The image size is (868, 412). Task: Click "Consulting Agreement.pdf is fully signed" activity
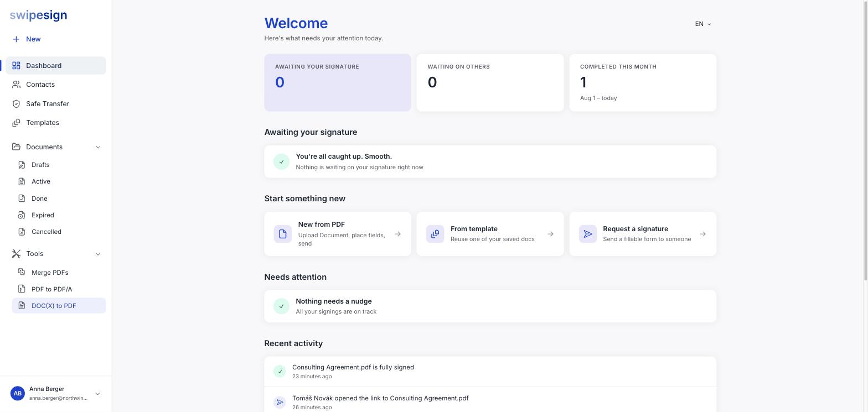tap(490, 372)
